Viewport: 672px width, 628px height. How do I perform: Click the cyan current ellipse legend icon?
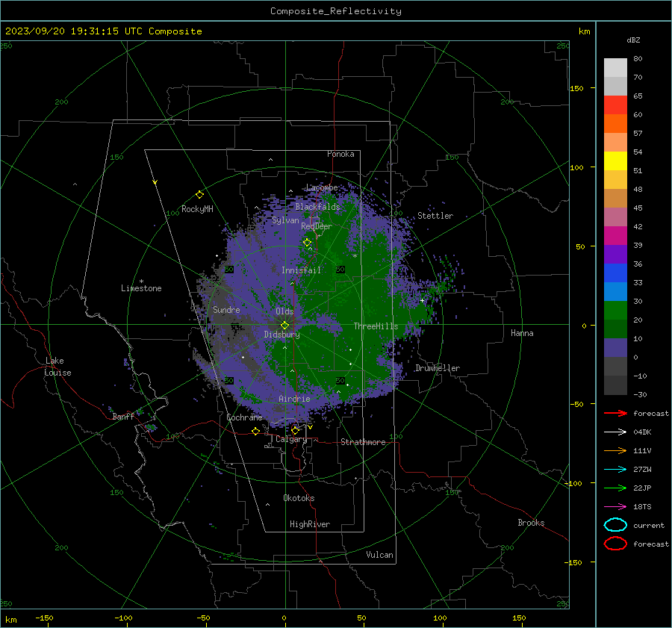coord(615,525)
